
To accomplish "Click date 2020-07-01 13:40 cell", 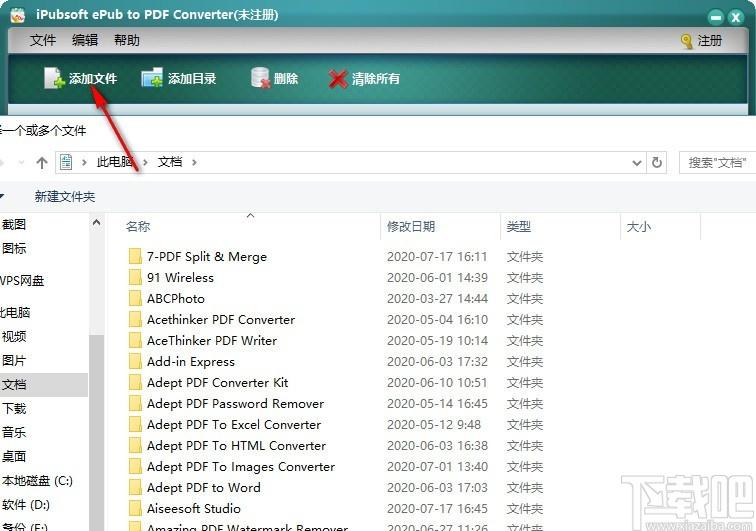I will (x=437, y=466).
